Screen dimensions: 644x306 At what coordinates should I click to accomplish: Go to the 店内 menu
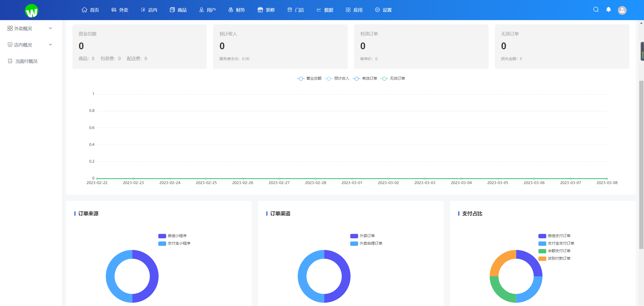point(149,10)
